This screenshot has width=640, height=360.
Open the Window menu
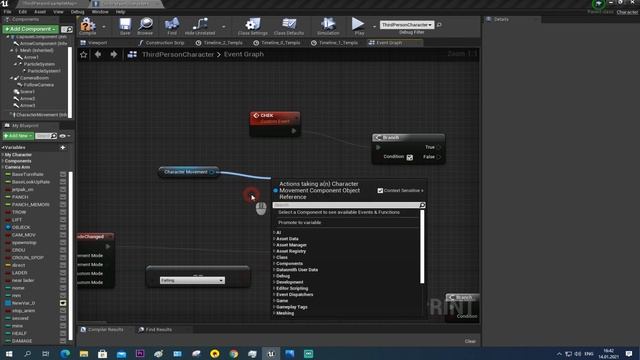click(100, 12)
